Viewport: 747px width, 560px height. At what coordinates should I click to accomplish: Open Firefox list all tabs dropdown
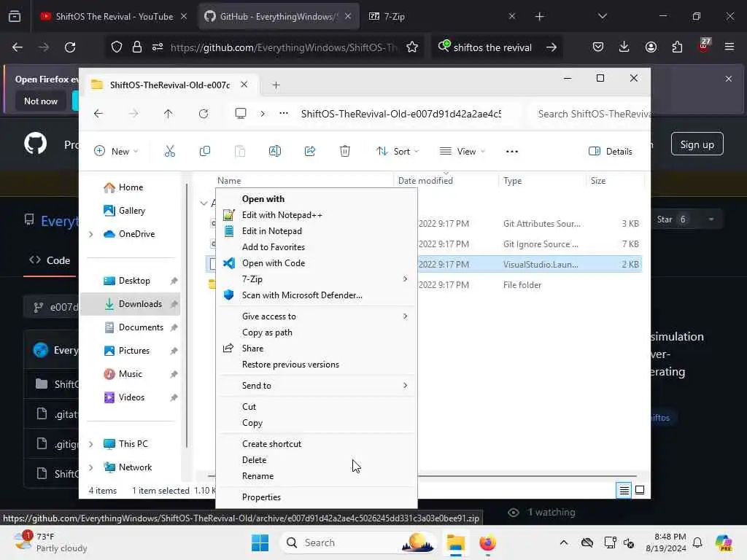[x=602, y=16]
